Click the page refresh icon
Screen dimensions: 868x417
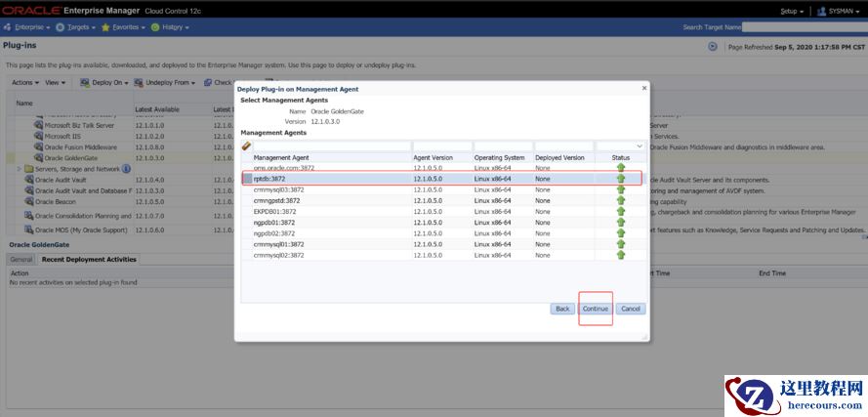click(x=713, y=46)
